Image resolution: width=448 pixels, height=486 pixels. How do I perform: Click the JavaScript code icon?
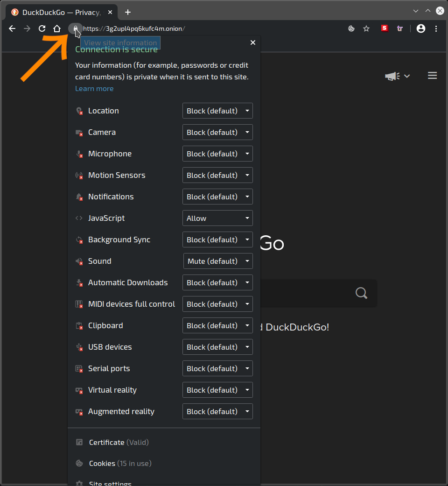pyautogui.click(x=79, y=218)
